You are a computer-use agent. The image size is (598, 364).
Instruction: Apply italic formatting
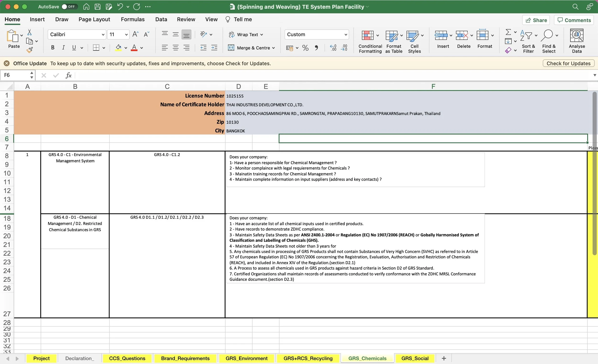point(63,48)
